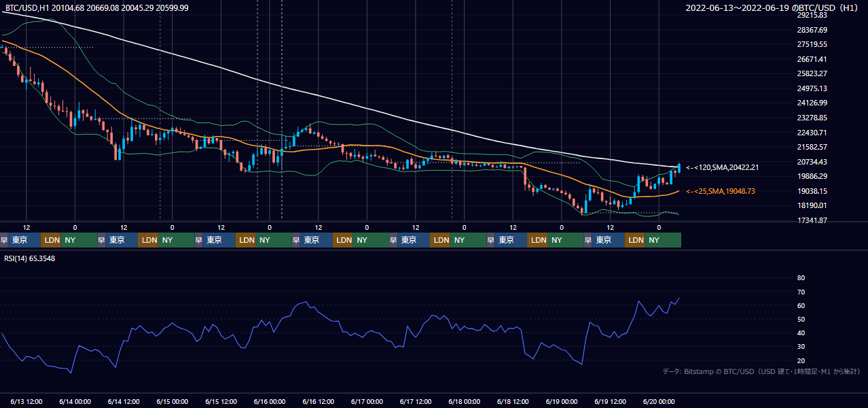Viewport: 868px width, 408px height.
Task: Click price axis value 29215.83
Action: tap(812, 15)
